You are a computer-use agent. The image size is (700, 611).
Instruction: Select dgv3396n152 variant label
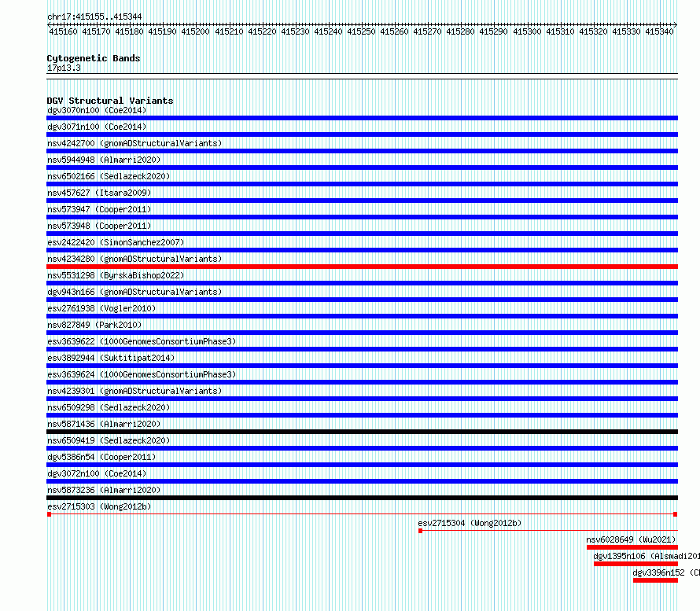pyautogui.click(x=666, y=572)
